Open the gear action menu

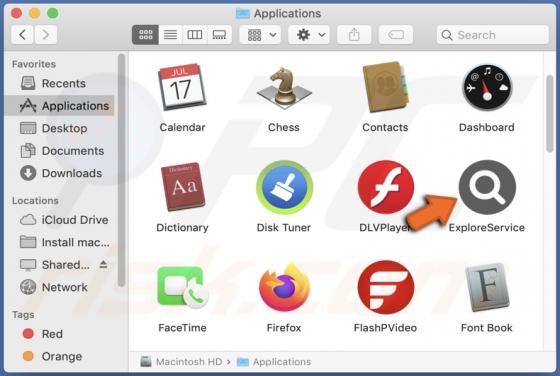(x=310, y=35)
